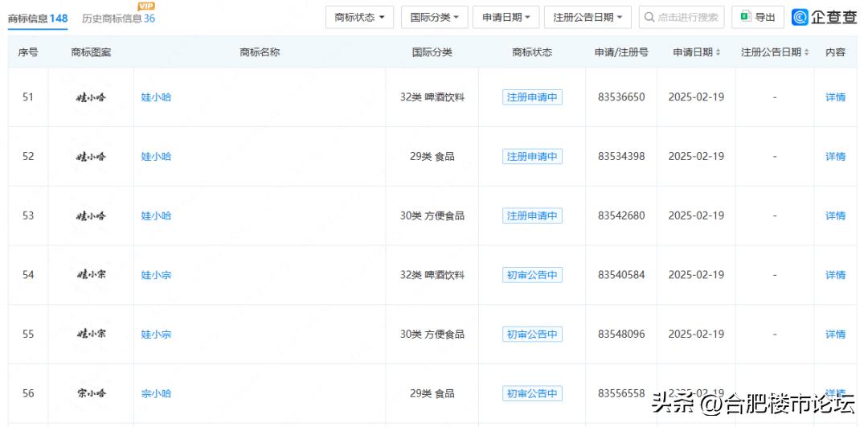Click 注册申请中 status tag in row 53

(x=532, y=216)
